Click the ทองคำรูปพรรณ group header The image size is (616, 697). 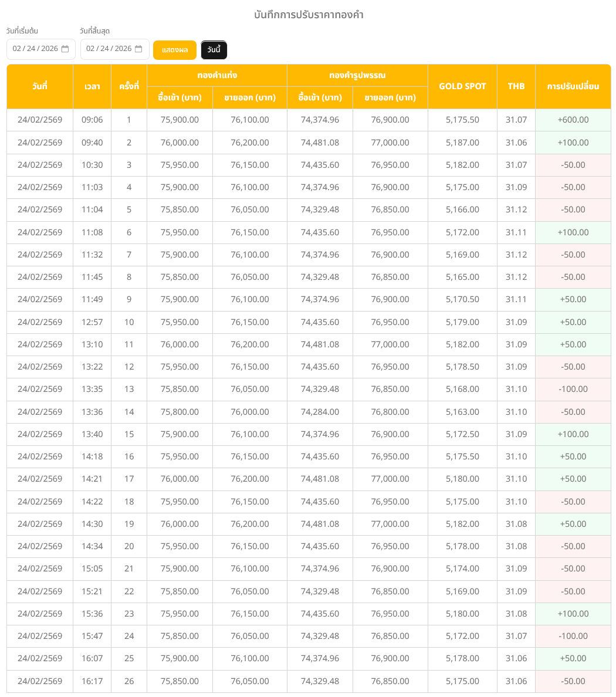point(357,75)
